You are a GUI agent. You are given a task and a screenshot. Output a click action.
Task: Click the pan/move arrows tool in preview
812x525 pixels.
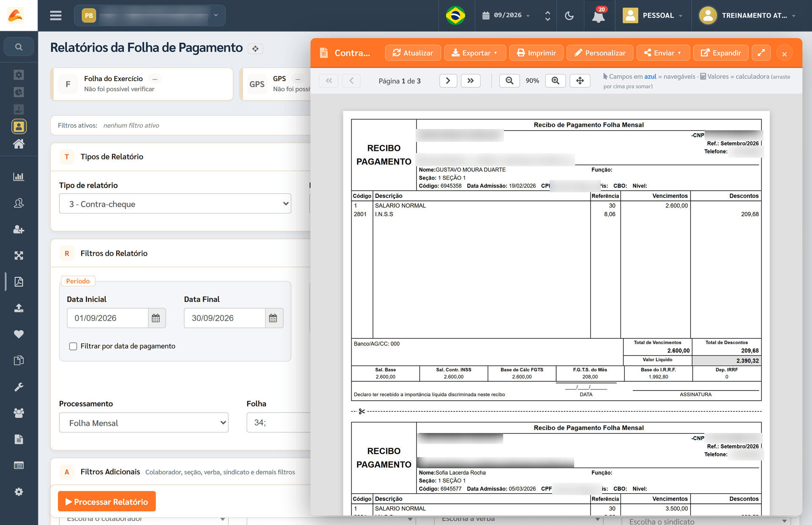tap(580, 81)
